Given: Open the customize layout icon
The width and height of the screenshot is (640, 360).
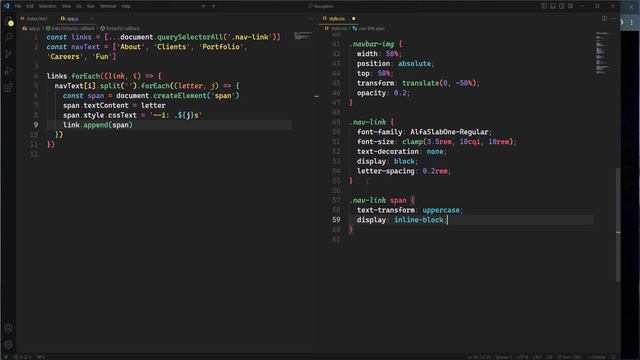Looking at the screenshot, I should point(570,6).
